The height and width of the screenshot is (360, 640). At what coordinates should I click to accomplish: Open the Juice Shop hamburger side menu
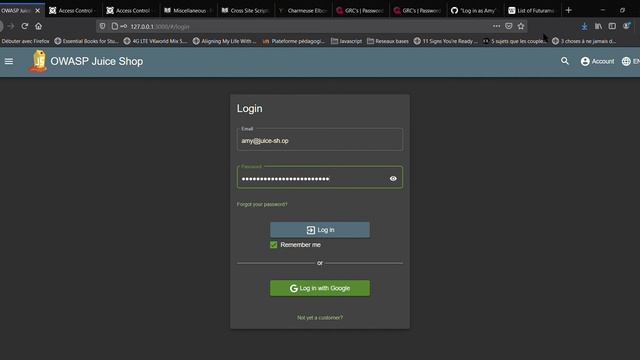[x=9, y=61]
